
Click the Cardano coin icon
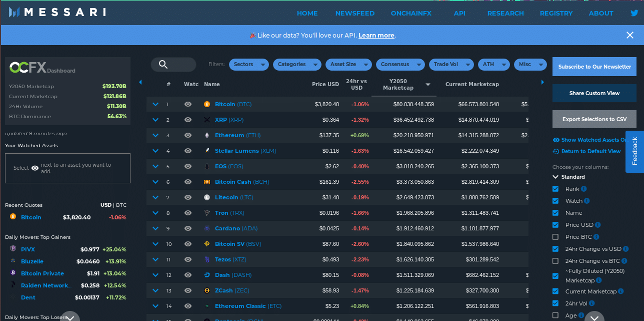pyautogui.click(x=207, y=228)
